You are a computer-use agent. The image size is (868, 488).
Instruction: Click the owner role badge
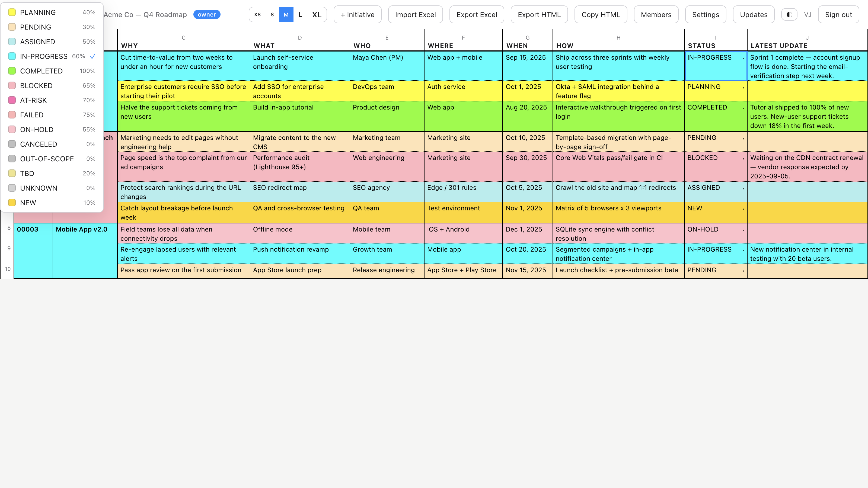point(206,14)
